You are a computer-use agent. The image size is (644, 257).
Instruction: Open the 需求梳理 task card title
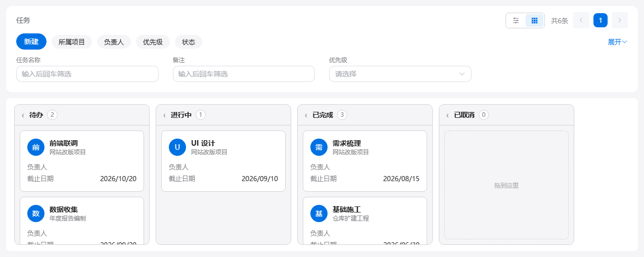(x=347, y=143)
